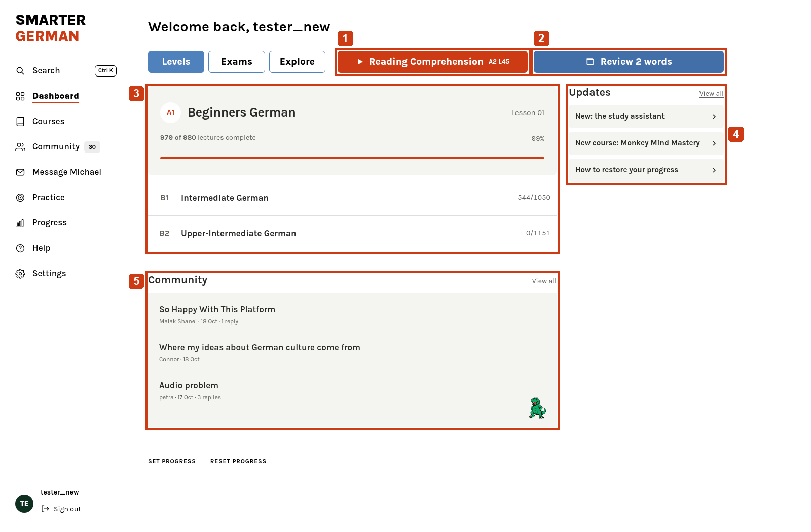Viewport: 811px width, 532px height.
Task: Open Beginners German course title
Action: [x=242, y=112]
